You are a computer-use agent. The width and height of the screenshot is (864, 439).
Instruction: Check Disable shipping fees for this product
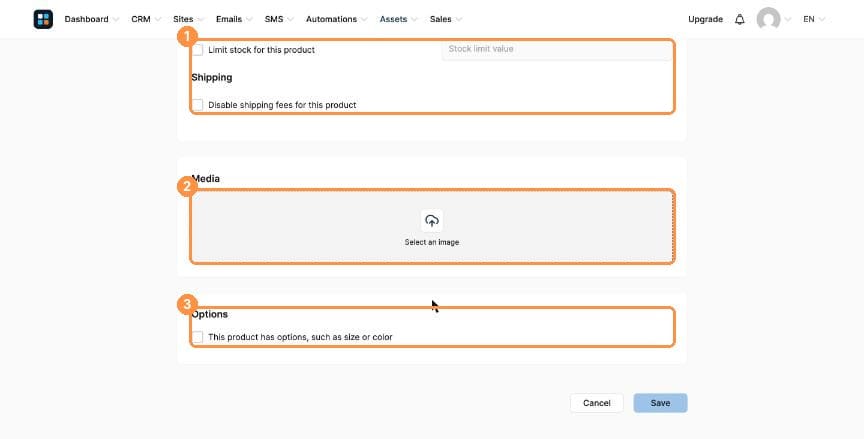coord(197,105)
